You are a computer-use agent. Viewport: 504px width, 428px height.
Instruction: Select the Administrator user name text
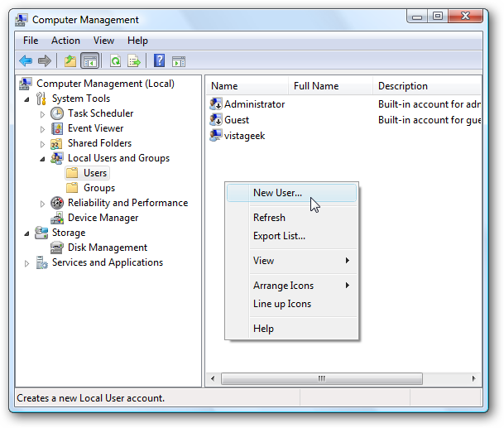point(255,104)
